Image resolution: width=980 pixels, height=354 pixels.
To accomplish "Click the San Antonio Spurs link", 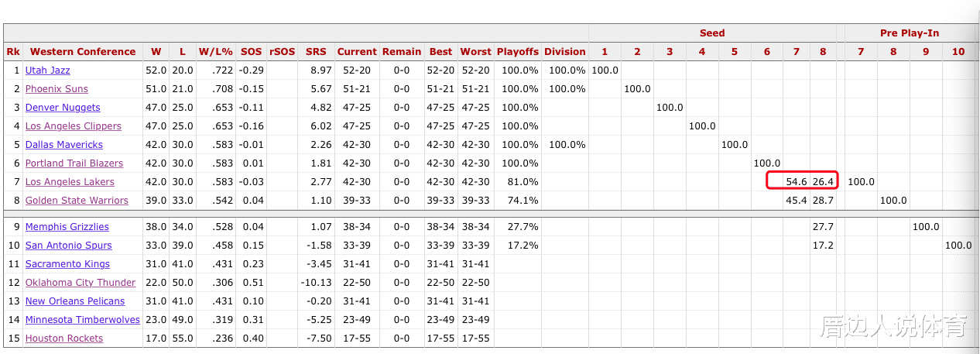I will coord(68,246).
